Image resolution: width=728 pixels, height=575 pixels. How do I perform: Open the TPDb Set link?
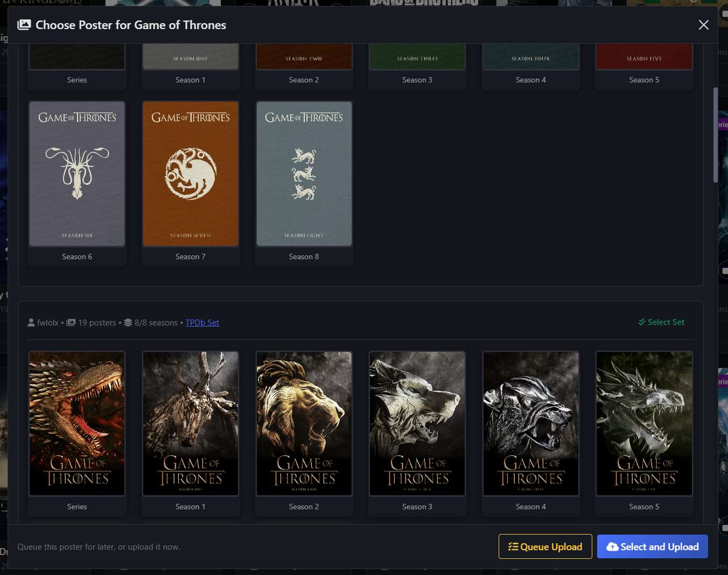click(202, 323)
